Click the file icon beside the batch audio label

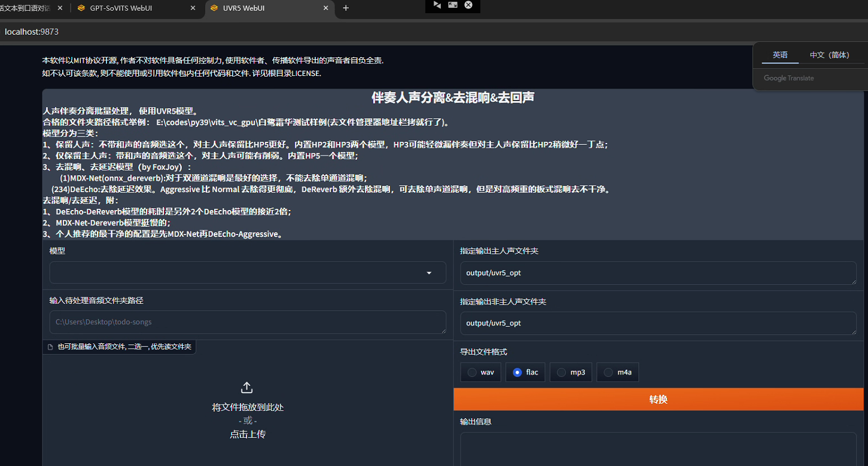click(x=51, y=347)
